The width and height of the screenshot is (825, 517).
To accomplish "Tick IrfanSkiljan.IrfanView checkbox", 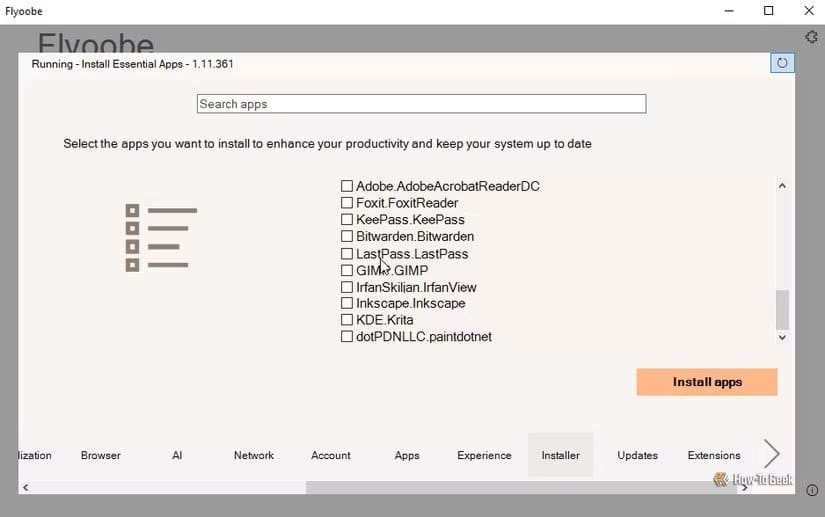I will point(347,287).
